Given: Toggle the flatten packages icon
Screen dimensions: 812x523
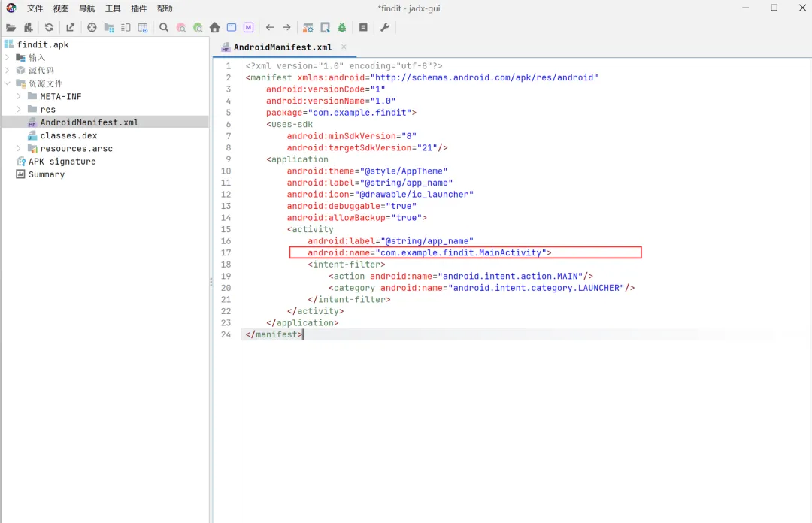Looking at the screenshot, I should click(109, 28).
